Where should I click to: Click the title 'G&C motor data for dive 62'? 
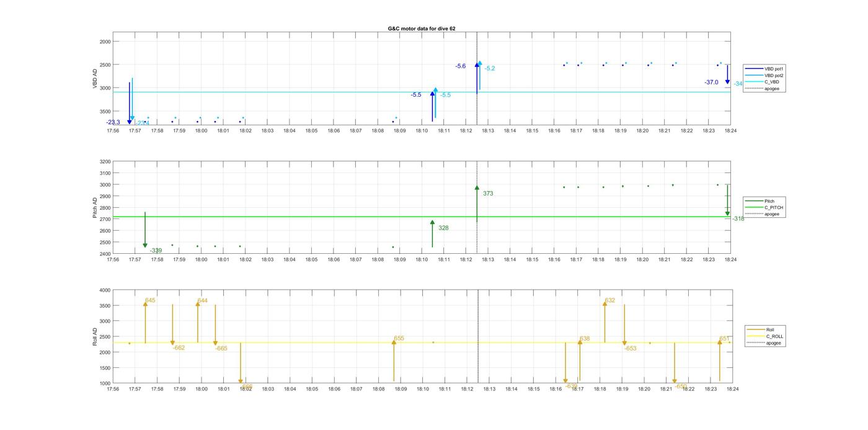[x=422, y=29]
